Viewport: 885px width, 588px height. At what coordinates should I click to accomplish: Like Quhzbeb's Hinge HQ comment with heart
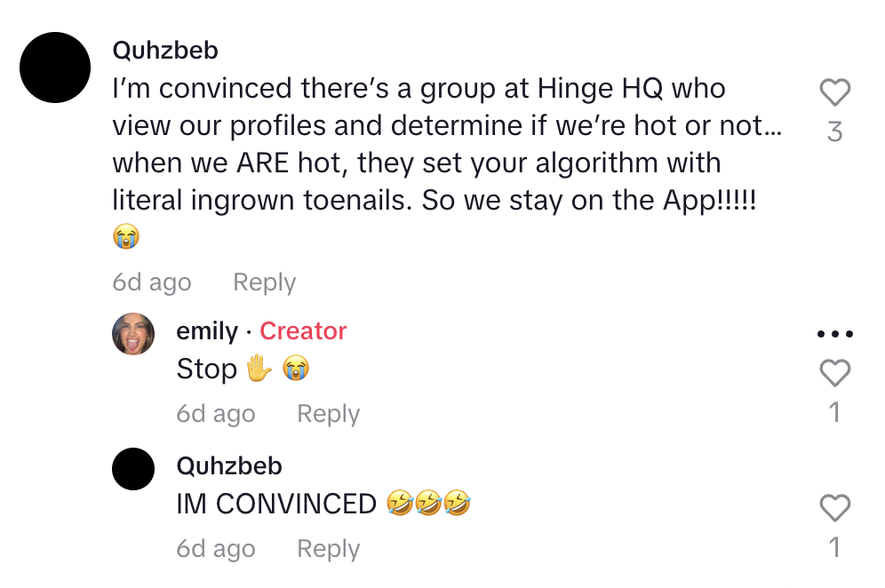click(x=834, y=92)
